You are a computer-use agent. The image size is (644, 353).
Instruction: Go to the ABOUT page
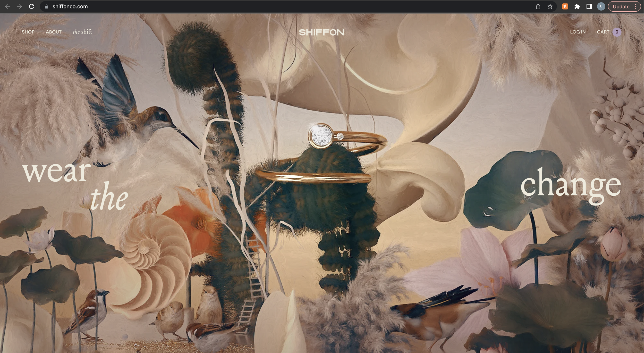[54, 32]
